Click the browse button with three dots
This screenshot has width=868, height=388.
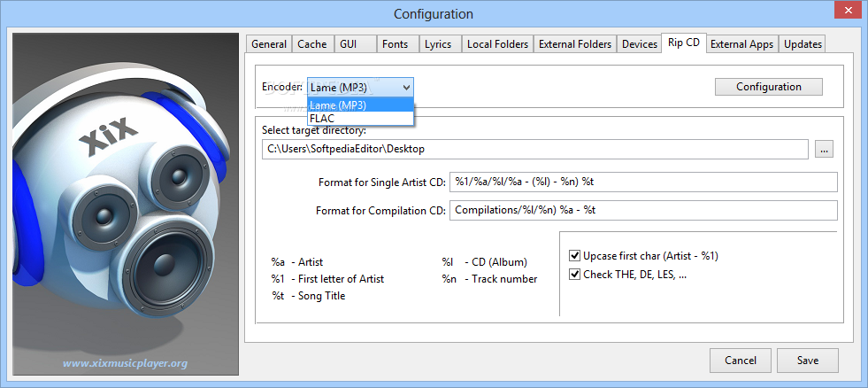click(825, 150)
